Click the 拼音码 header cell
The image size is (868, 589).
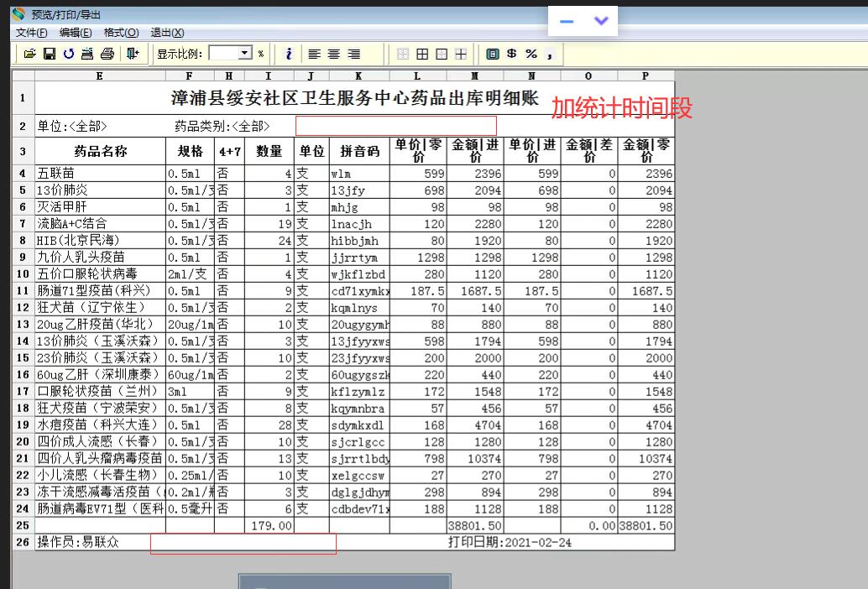click(360, 151)
